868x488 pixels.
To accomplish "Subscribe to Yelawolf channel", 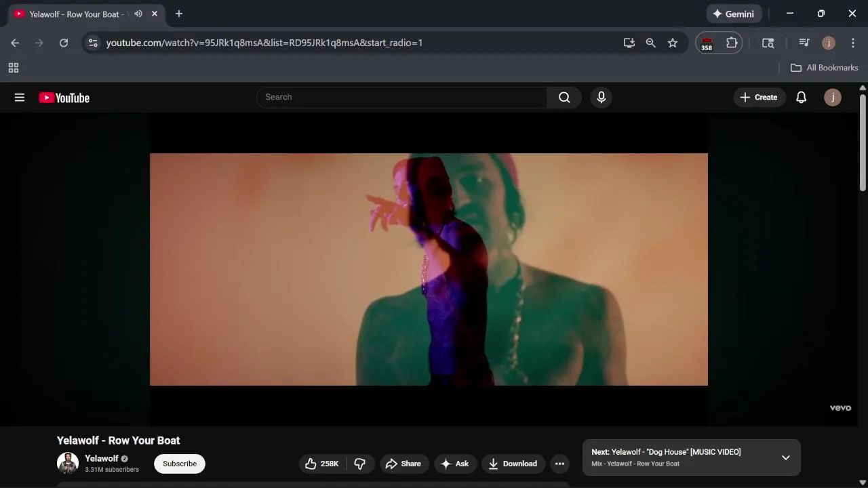I will click(180, 464).
